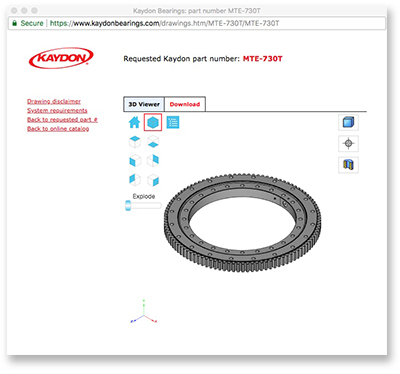Click the slewing bearing 3D model
The width and height of the screenshot is (400, 374).
click(242, 223)
